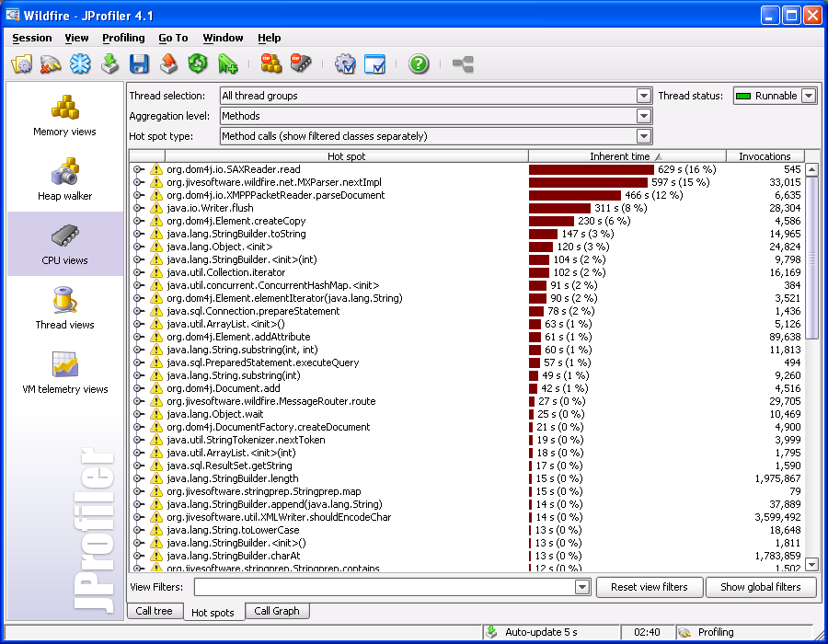Open the Session menu
Viewport: 828px width, 644px height.
[x=32, y=38]
